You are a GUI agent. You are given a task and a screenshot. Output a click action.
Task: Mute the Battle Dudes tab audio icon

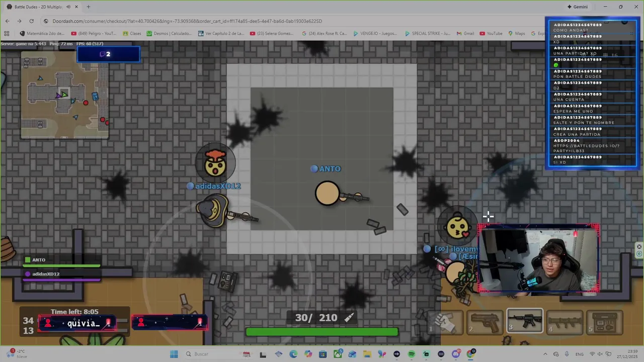tap(68, 7)
